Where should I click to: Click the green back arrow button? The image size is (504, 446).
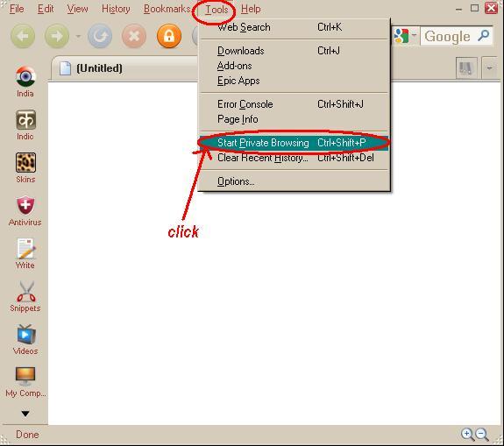[23, 36]
